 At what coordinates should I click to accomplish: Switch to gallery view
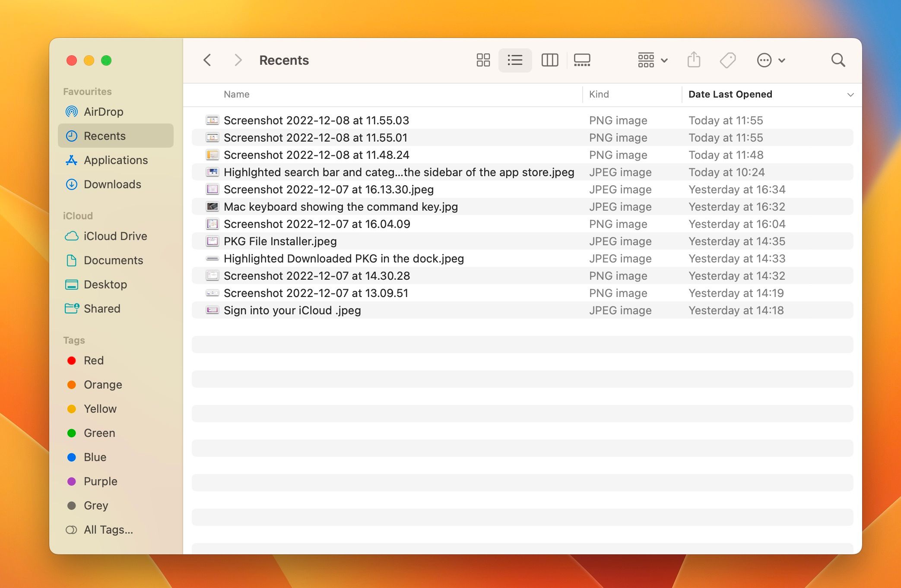click(x=582, y=60)
